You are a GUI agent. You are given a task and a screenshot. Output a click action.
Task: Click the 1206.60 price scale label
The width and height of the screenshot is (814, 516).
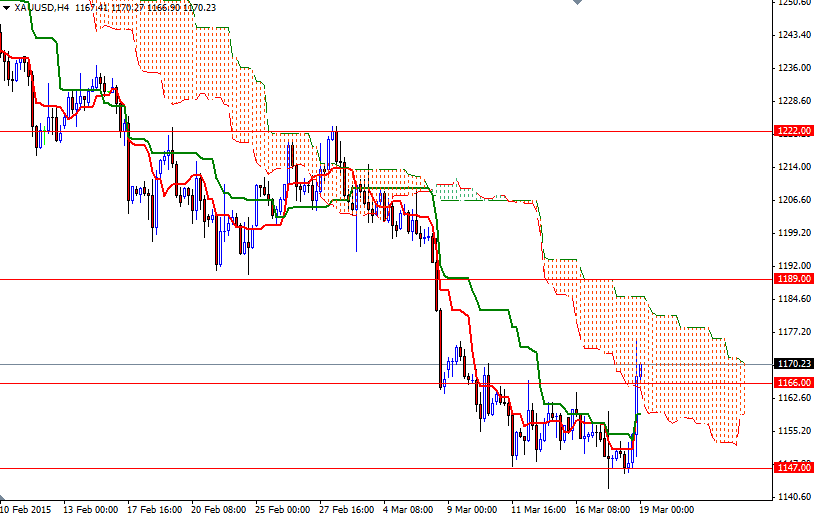coord(794,200)
